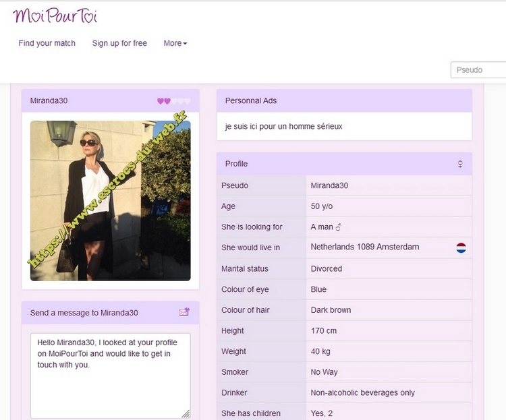
Task: Click the MoiPourToi logo
Action: [x=55, y=16]
